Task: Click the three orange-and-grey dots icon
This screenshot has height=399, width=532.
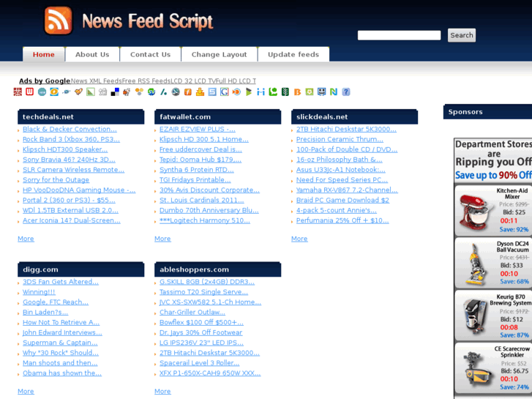Action: (x=139, y=92)
